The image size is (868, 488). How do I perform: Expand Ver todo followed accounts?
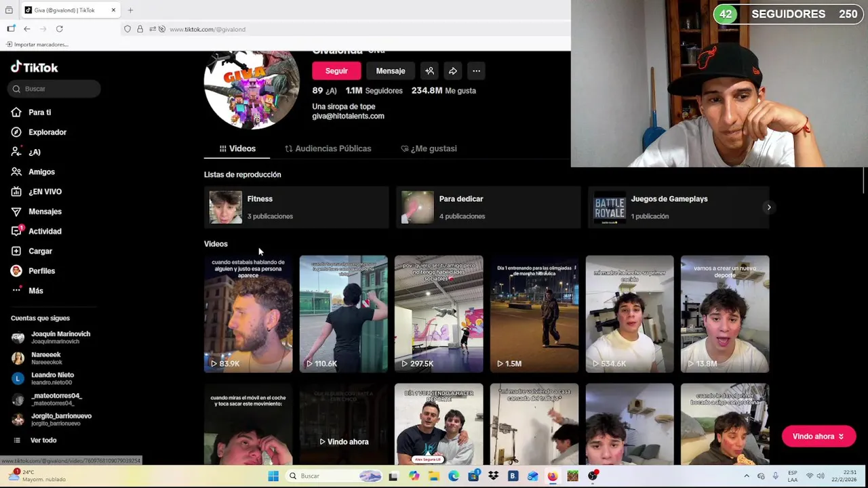pos(34,441)
